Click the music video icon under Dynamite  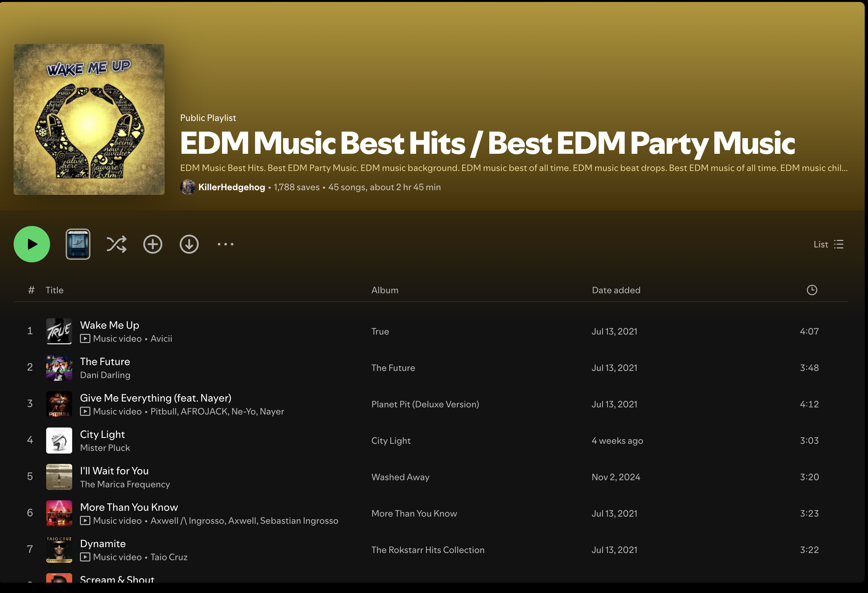85,557
